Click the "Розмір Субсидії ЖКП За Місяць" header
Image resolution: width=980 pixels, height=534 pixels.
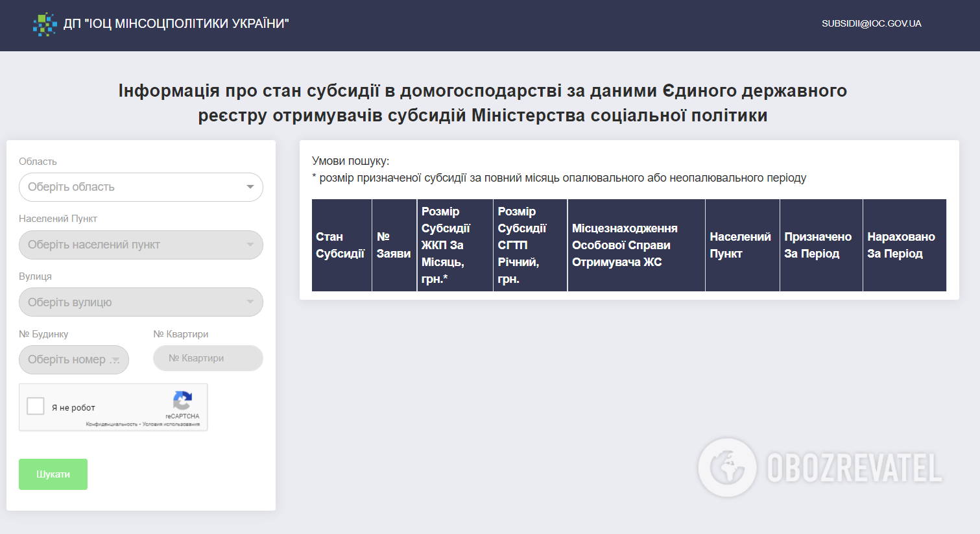coord(455,245)
